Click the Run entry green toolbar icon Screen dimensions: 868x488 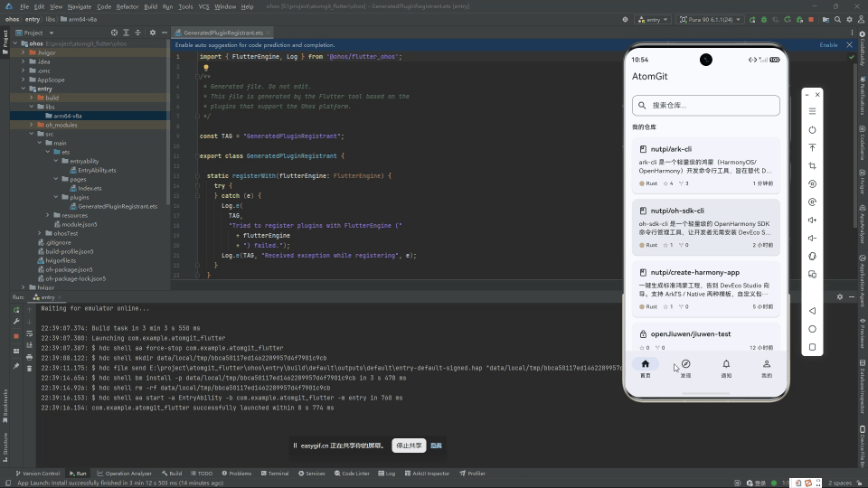752,19
